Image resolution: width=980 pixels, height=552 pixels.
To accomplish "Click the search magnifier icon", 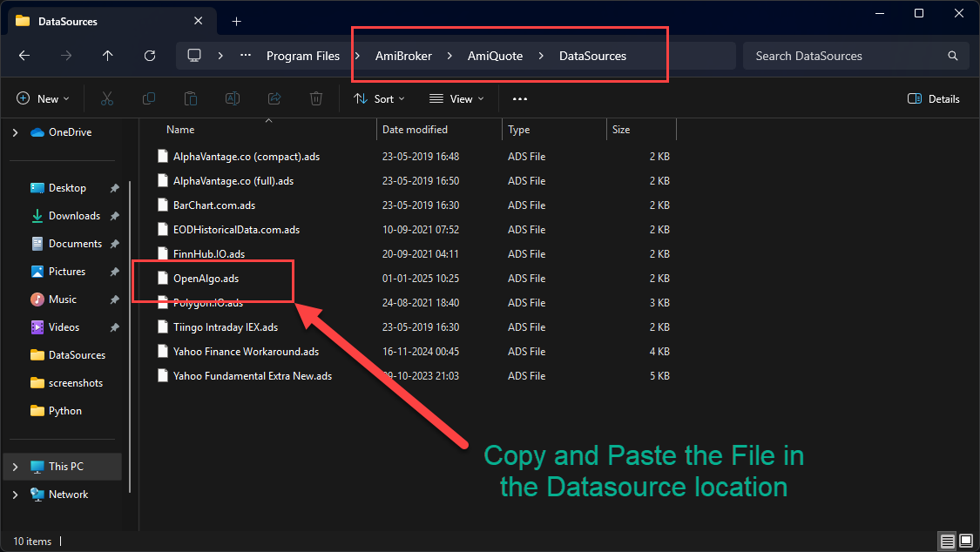I will (x=952, y=56).
